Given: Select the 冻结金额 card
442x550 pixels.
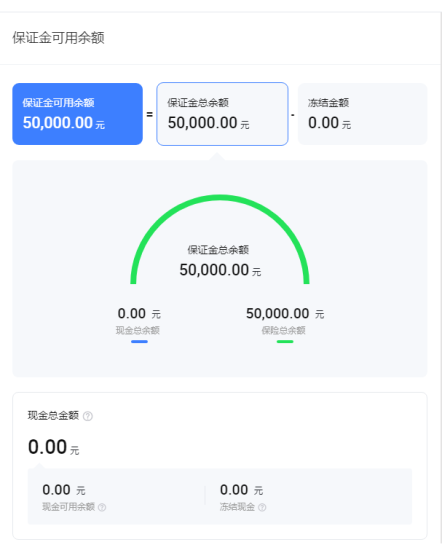Looking at the screenshot, I should [362, 114].
